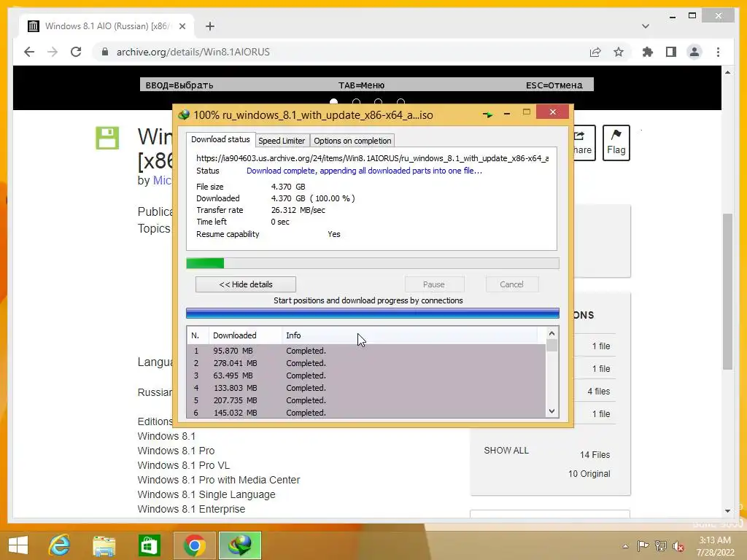Open the Chrome extensions puzzle icon
The height and width of the screenshot is (560, 747).
click(x=648, y=52)
